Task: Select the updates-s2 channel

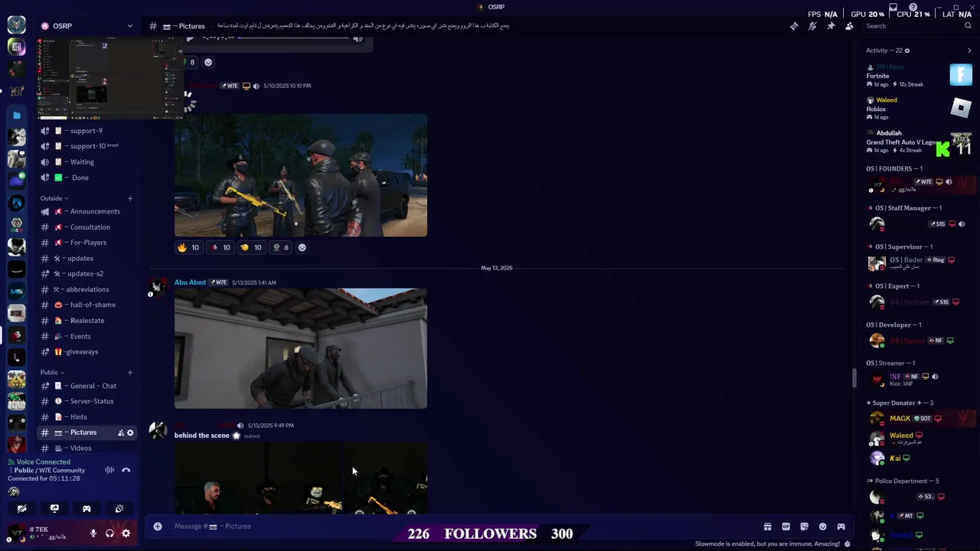Action: click(x=87, y=274)
